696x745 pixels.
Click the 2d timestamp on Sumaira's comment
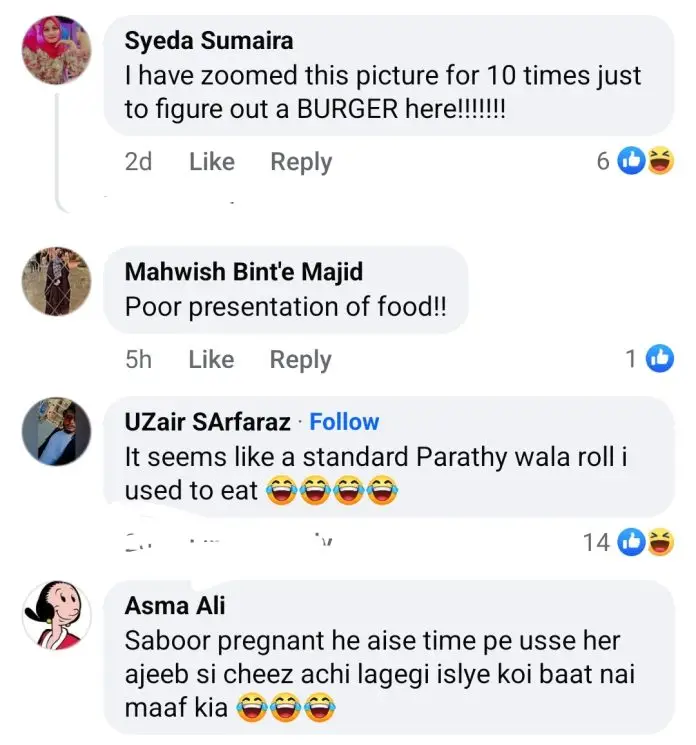pos(139,162)
